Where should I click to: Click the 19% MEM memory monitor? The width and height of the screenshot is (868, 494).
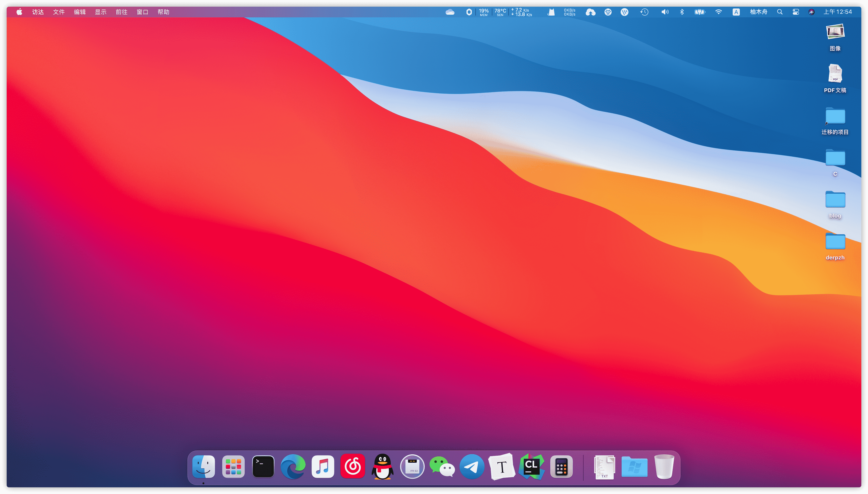pyautogui.click(x=484, y=12)
